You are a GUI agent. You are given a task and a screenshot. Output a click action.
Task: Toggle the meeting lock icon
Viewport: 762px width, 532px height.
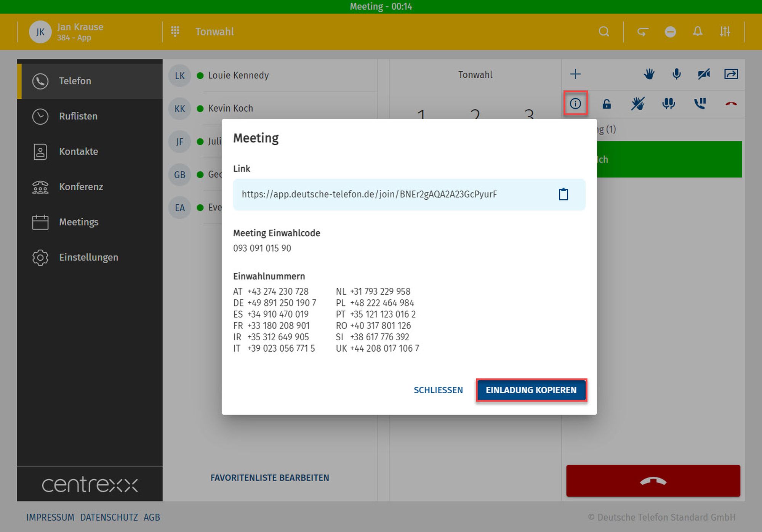pos(607,103)
